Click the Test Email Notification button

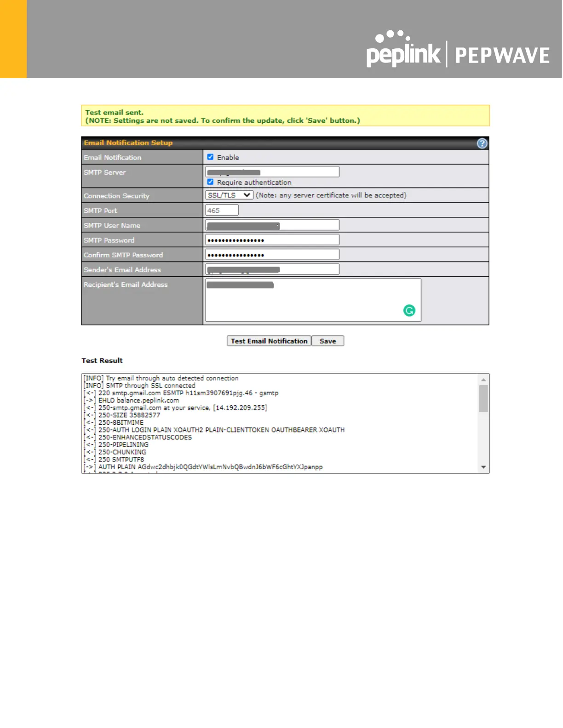269,341
